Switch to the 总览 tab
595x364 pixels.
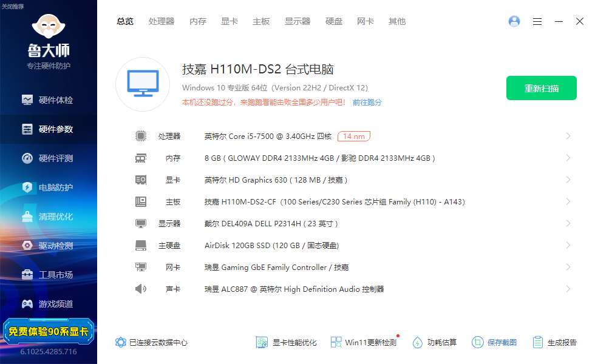click(125, 22)
